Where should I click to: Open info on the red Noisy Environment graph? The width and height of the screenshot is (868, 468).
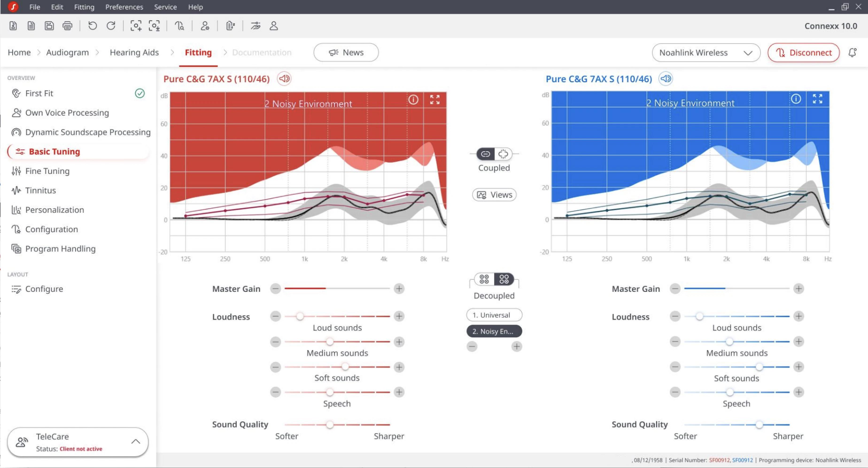(x=413, y=100)
